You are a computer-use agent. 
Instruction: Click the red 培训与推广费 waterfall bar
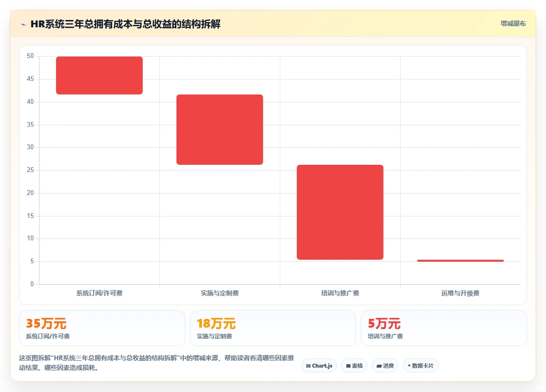click(340, 212)
